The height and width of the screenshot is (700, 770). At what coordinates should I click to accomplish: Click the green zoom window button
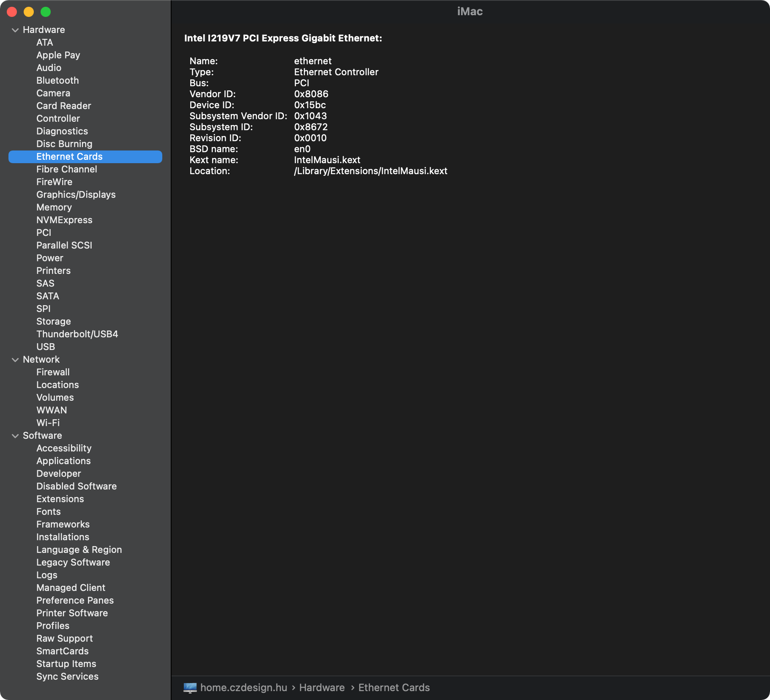click(46, 12)
